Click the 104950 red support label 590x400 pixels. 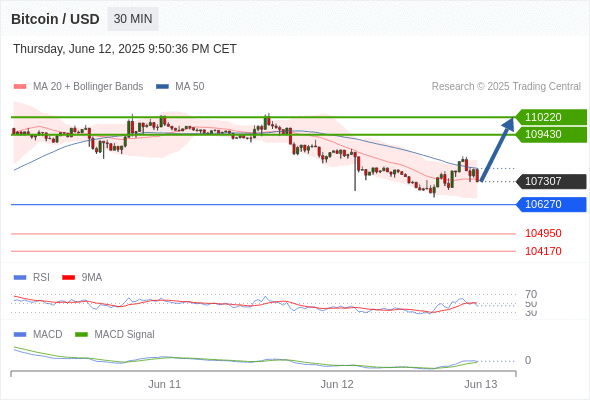(x=543, y=233)
